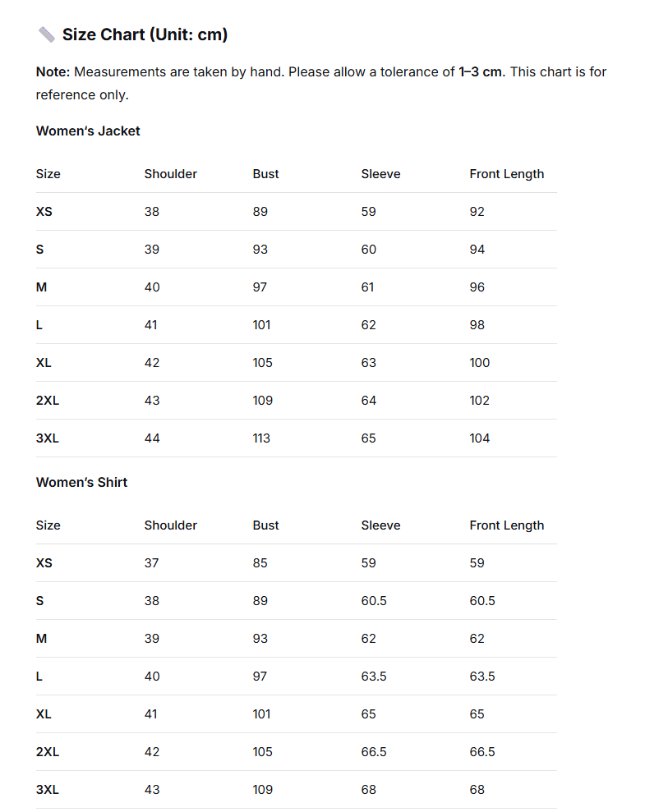This screenshot has width=645, height=812.
Task: Click the shirt XS shoulder value 37
Action: 151,563
